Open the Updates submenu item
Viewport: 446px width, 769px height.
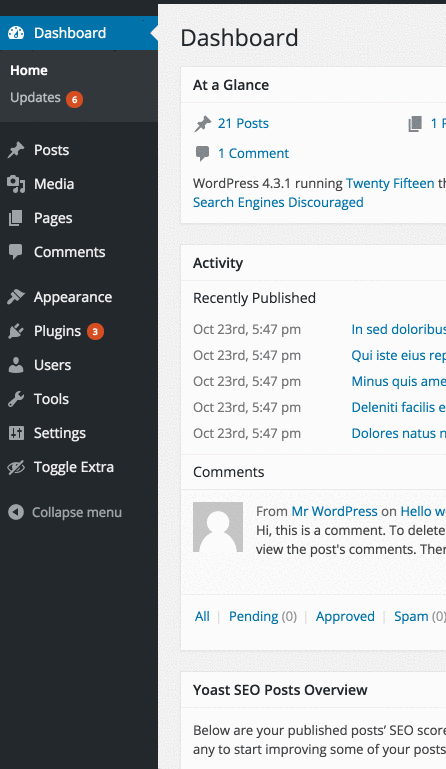pyautogui.click(x=35, y=98)
